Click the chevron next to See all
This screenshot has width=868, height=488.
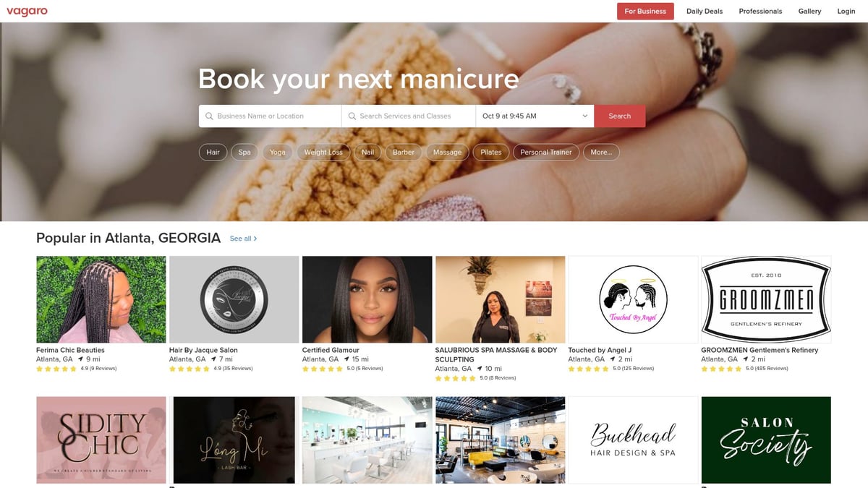(x=255, y=239)
